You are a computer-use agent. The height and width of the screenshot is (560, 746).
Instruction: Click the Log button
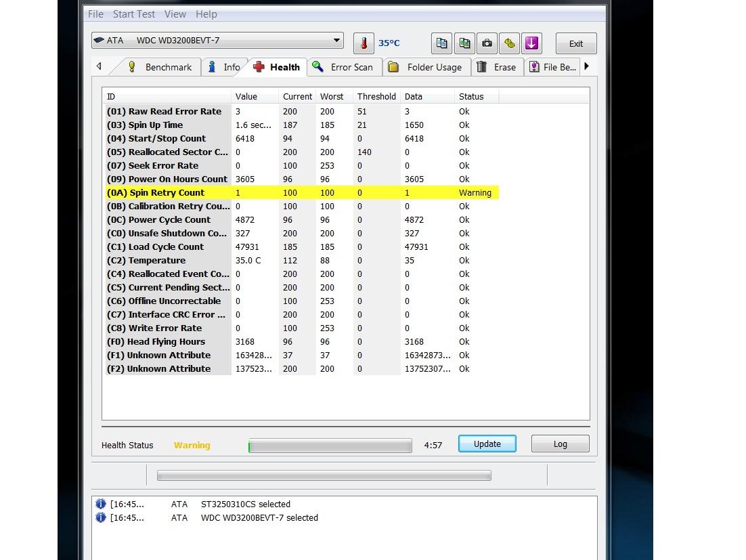pos(560,444)
